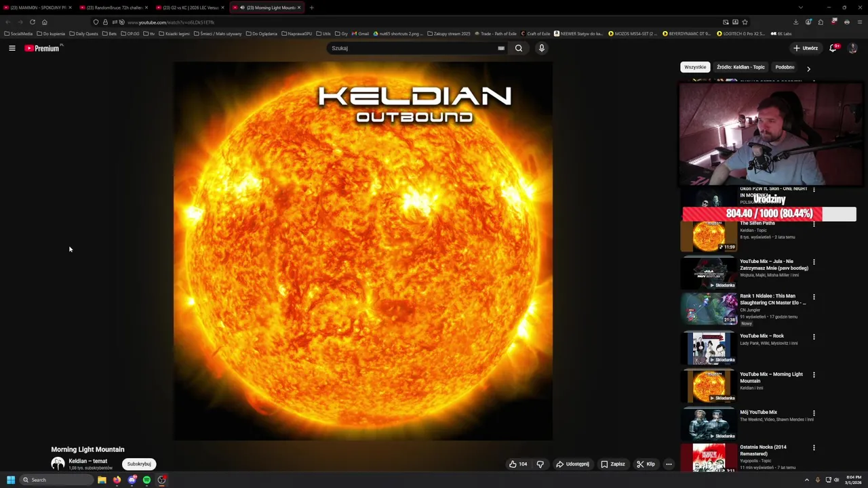This screenshot has width=868, height=488.
Task: Open a new browser tab
Action: [x=311, y=7]
